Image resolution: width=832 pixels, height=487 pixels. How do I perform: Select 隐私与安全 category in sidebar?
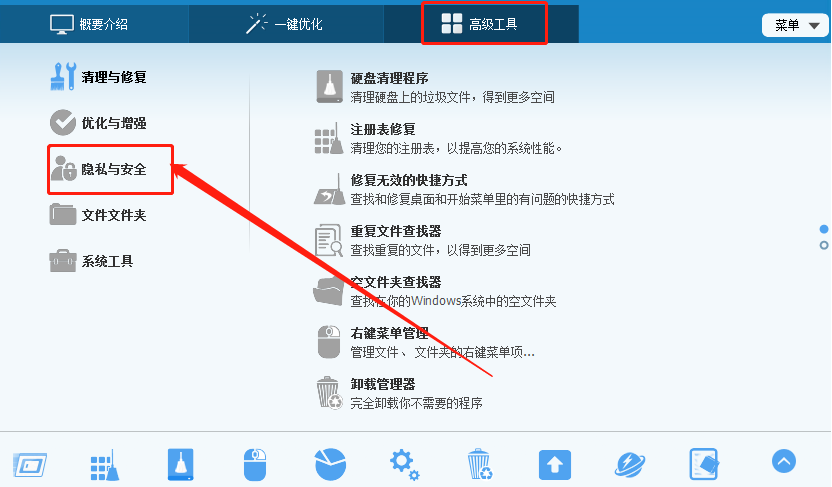point(99,169)
